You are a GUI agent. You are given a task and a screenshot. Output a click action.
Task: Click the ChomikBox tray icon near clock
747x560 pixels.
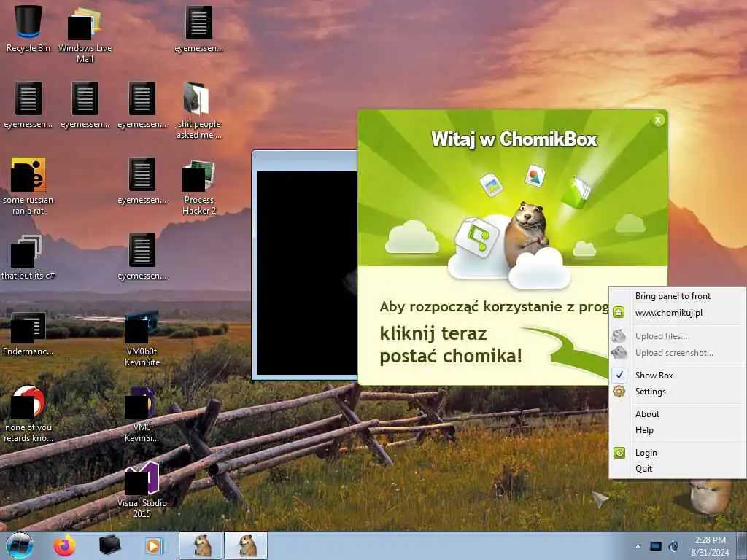pos(673,546)
